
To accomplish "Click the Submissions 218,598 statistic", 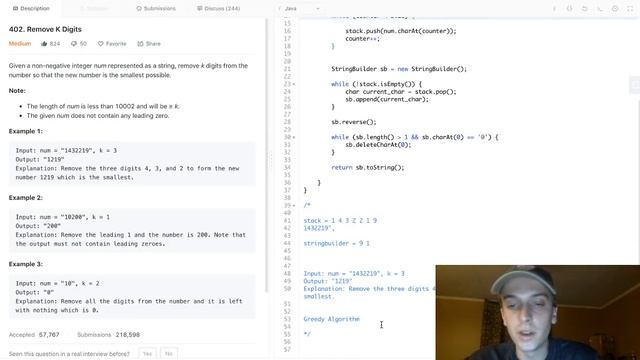I will tap(109, 335).
